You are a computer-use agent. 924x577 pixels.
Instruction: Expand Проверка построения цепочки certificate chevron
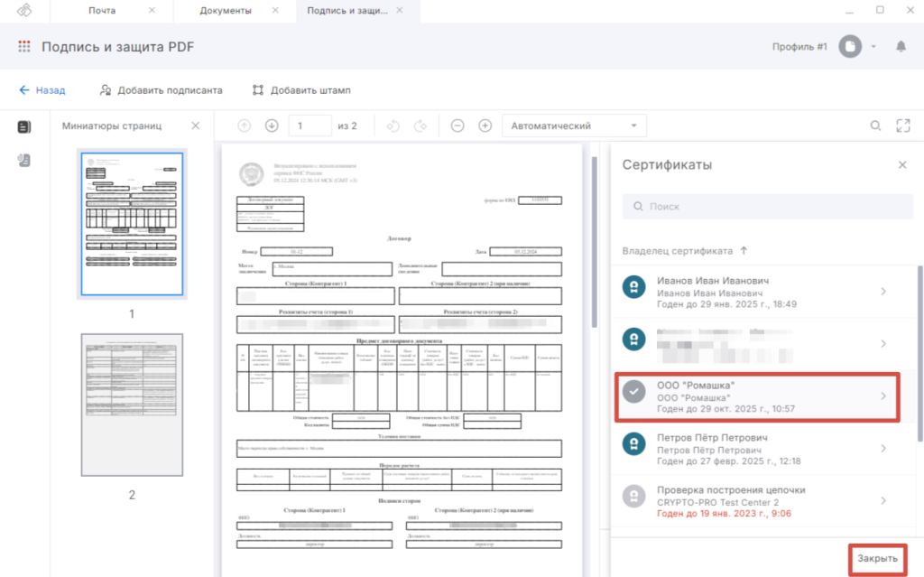[x=883, y=501]
